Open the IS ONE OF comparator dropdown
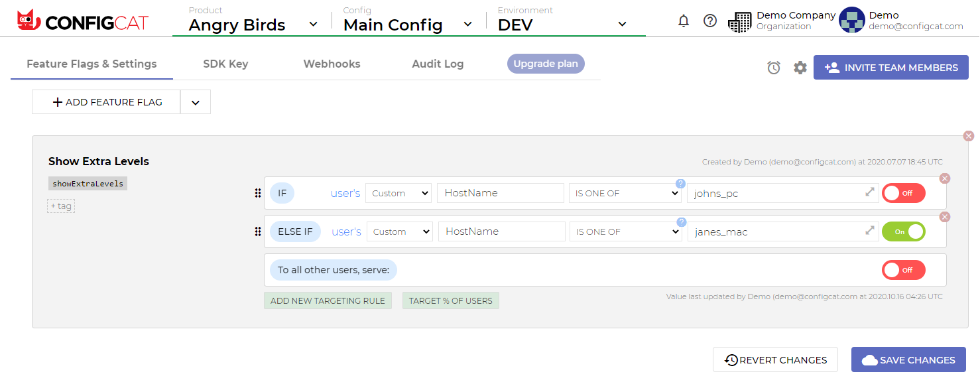This screenshot has width=980, height=388. coord(624,192)
